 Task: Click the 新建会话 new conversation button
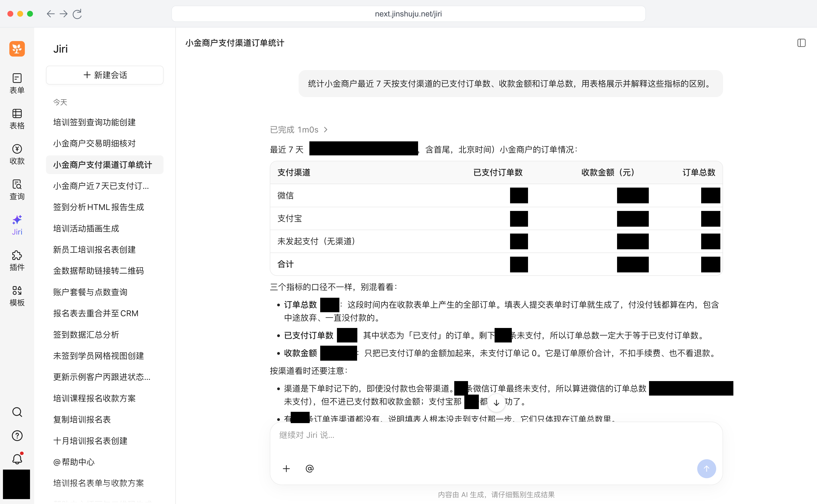coord(105,75)
